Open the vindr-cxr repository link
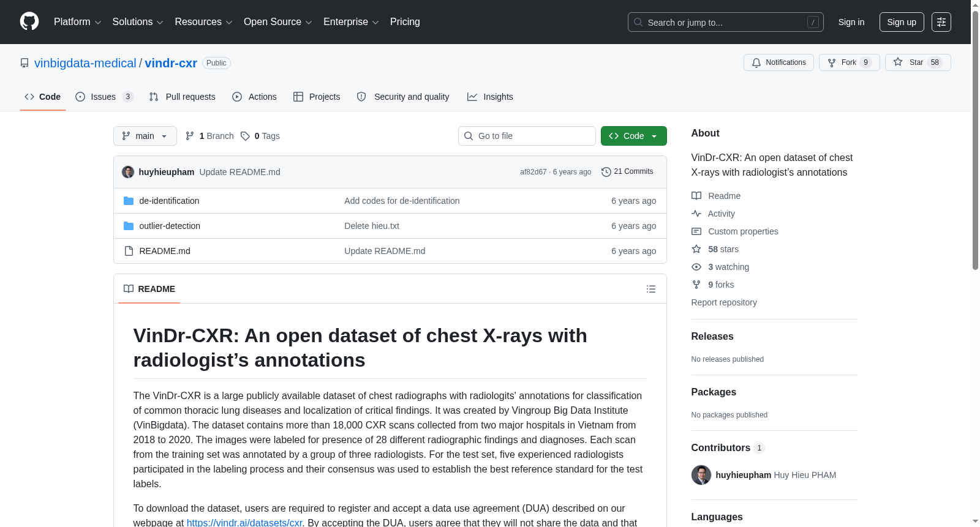Image resolution: width=980 pixels, height=527 pixels. click(171, 63)
